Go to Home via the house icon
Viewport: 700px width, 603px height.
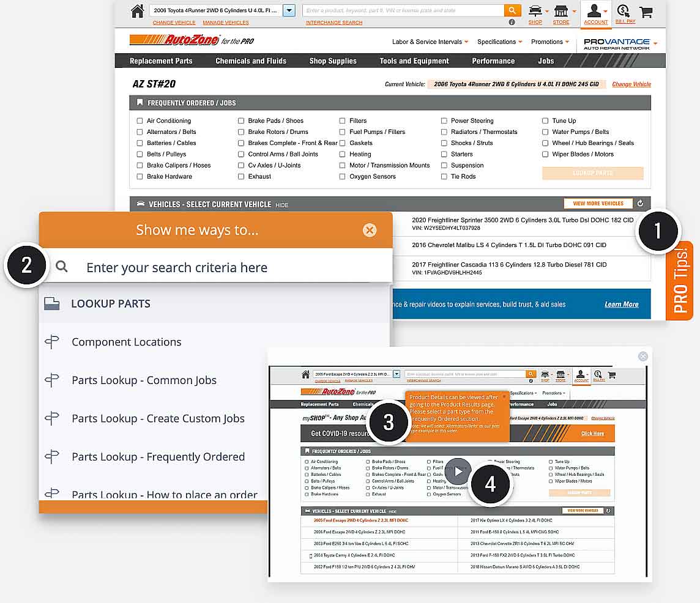138,11
